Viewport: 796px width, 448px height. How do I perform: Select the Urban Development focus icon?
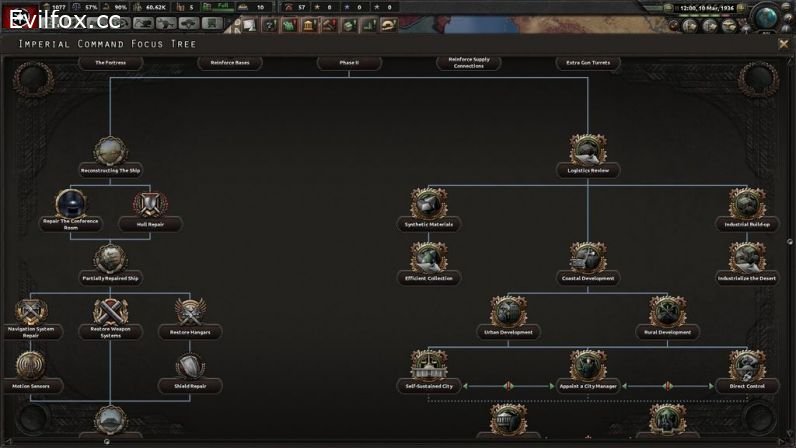tap(508, 313)
